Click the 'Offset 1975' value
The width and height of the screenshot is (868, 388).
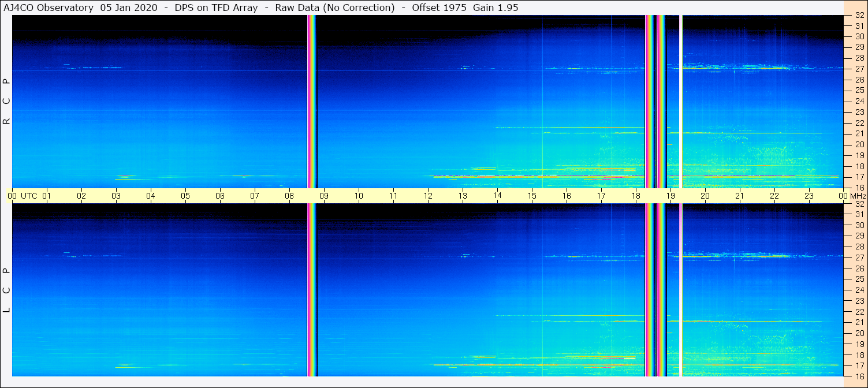click(x=439, y=8)
